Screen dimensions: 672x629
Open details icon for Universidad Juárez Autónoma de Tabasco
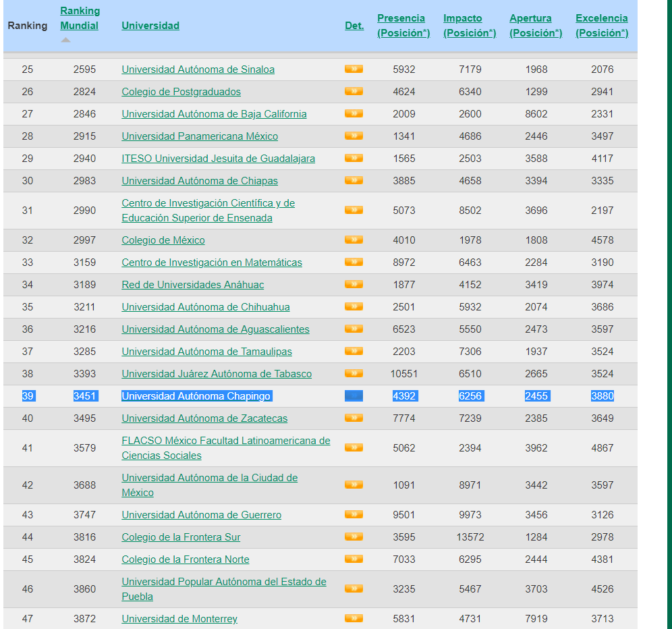point(354,373)
